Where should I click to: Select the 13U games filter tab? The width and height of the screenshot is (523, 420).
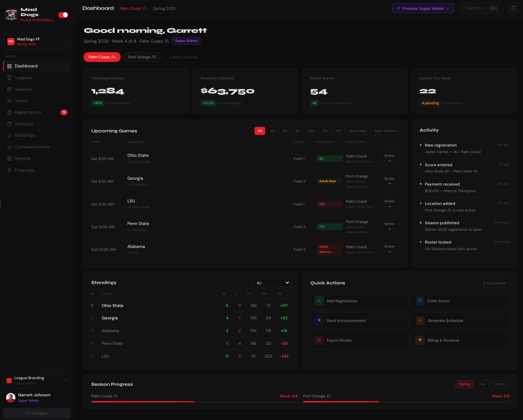click(x=325, y=131)
